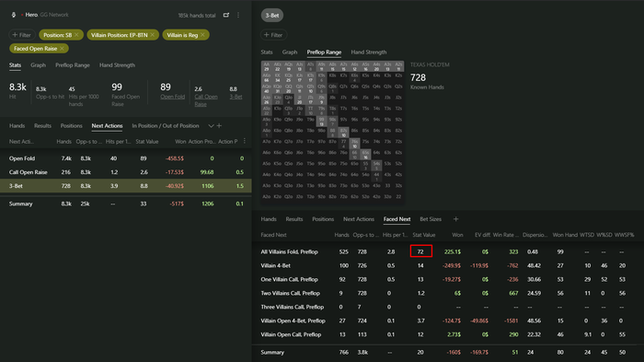Click the AA cell in range grid
The image size is (644, 362).
tap(267, 66)
